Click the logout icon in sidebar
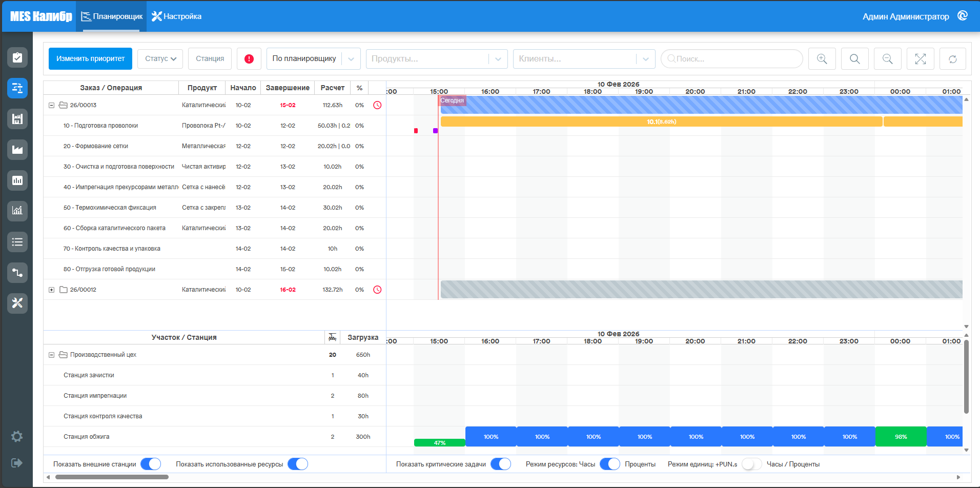The image size is (980, 488). point(17,463)
